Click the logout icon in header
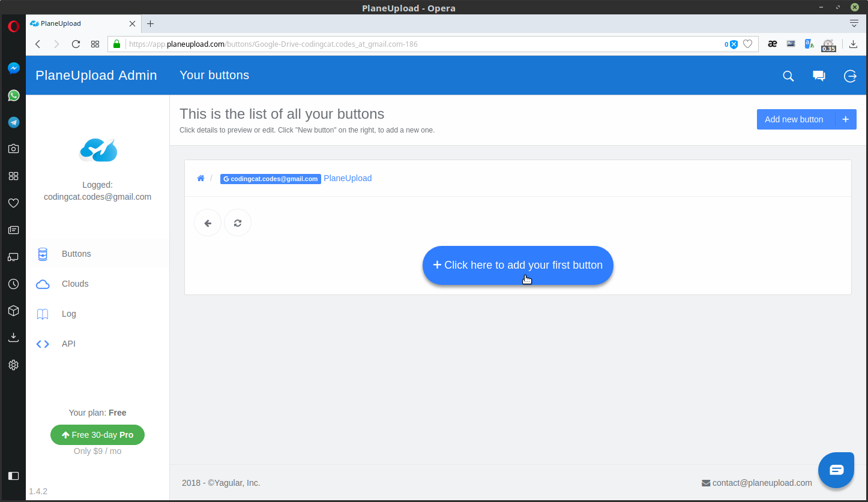This screenshot has height=502, width=868. click(x=850, y=76)
